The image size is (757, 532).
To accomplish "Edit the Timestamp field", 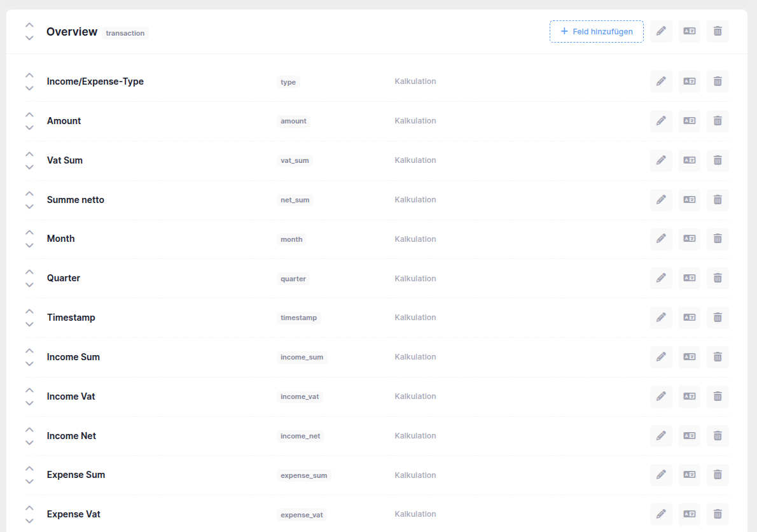I will pos(661,318).
